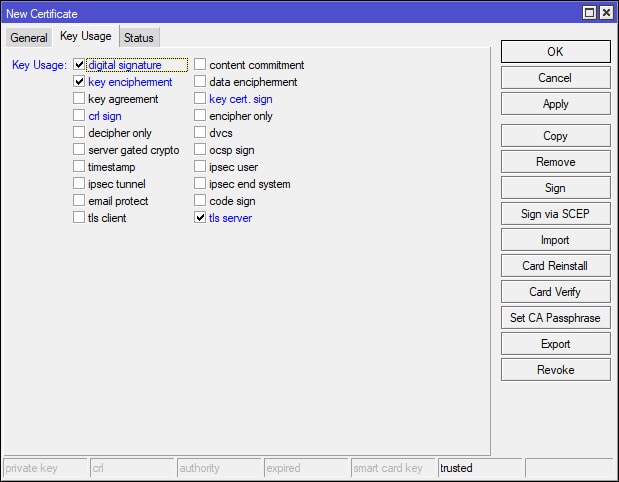Click the Copy button
This screenshot has width=619, height=482.
click(555, 136)
